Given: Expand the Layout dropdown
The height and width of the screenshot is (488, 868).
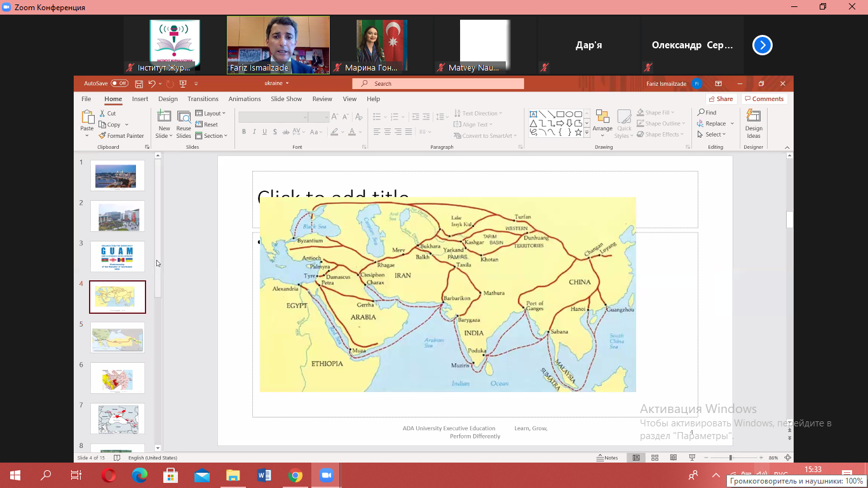Looking at the screenshot, I should pyautogui.click(x=212, y=113).
